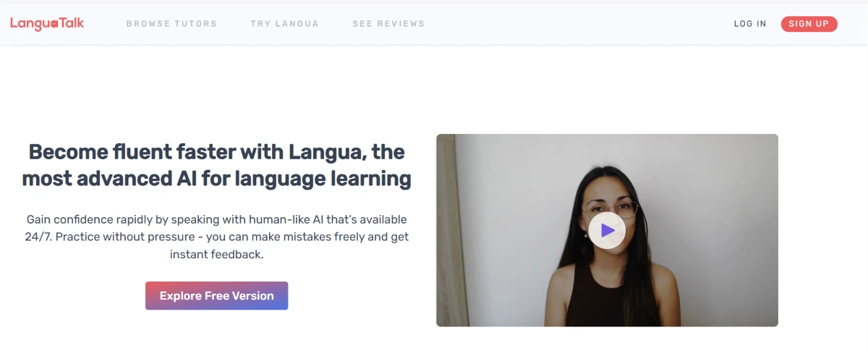Play the intro video with purple play icon

click(x=607, y=230)
